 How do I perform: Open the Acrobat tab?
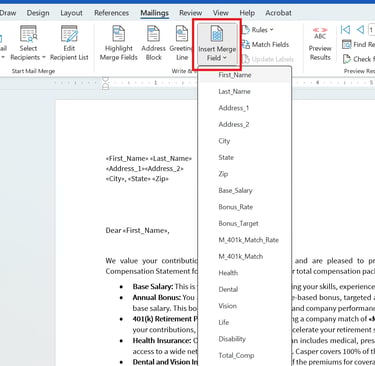coord(278,13)
